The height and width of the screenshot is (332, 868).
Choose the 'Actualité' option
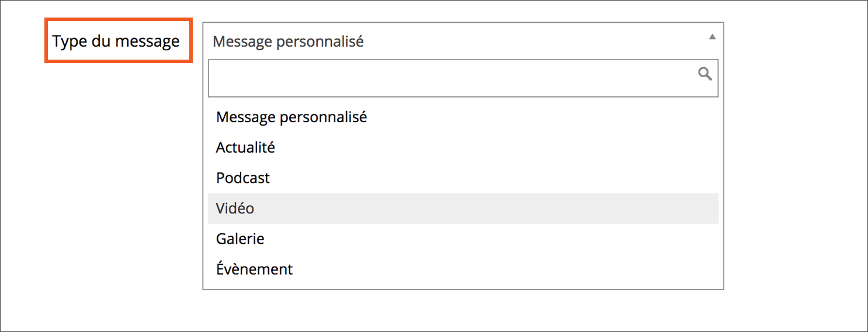(x=463, y=147)
